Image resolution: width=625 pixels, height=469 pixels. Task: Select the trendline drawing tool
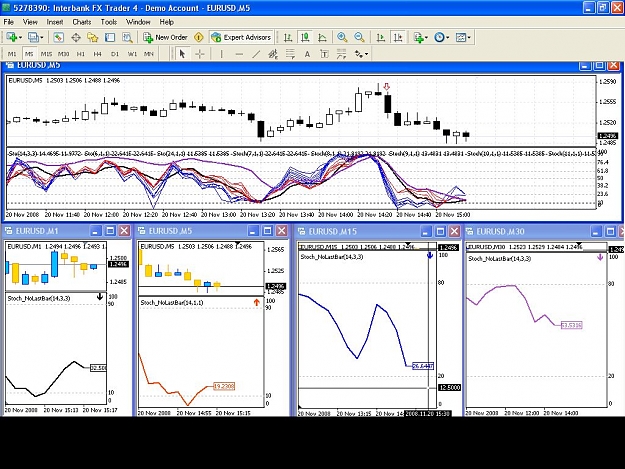(x=256, y=54)
